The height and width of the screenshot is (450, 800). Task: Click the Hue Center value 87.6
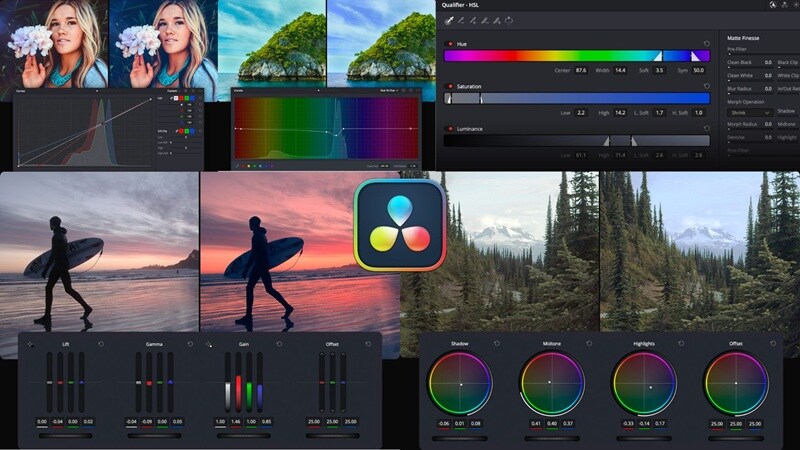point(581,70)
